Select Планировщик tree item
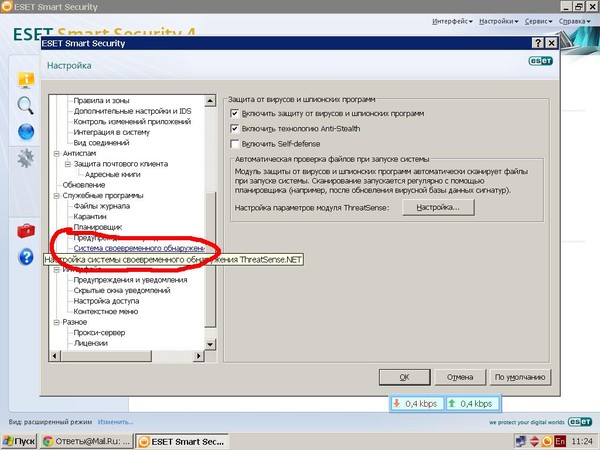Screen dimensions: 600x450 pos(98,227)
